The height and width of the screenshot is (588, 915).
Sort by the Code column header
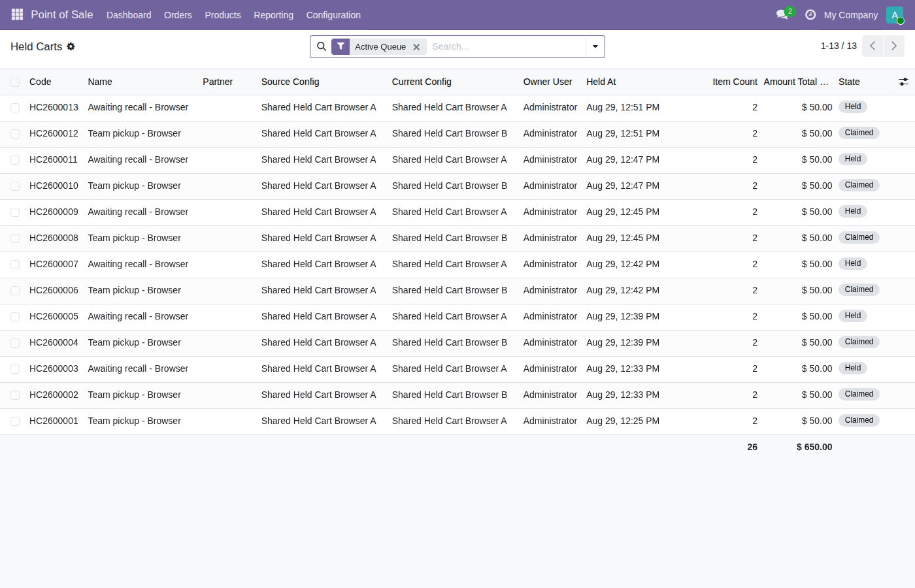click(40, 82)
